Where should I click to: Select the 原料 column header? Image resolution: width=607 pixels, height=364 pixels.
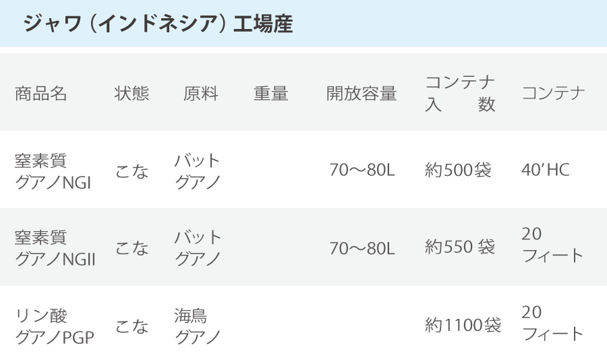(x=201, y=94)
